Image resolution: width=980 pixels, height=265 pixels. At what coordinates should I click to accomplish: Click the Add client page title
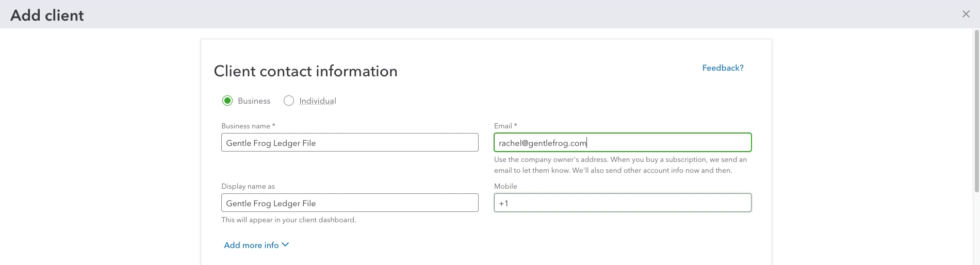(x=47, y=15)
